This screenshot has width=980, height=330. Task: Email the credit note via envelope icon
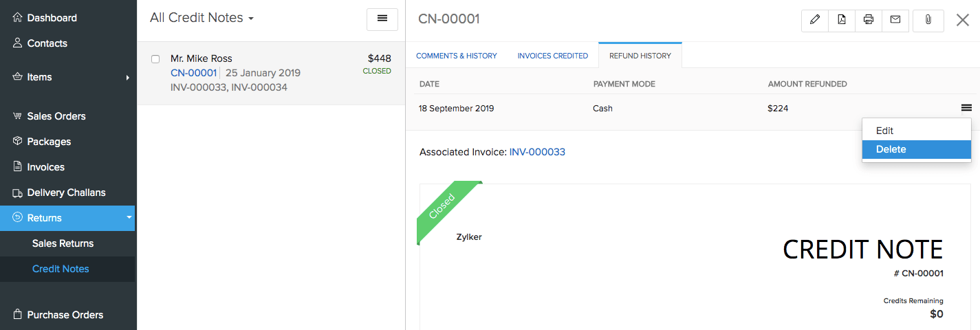click(x=895, y=20)
